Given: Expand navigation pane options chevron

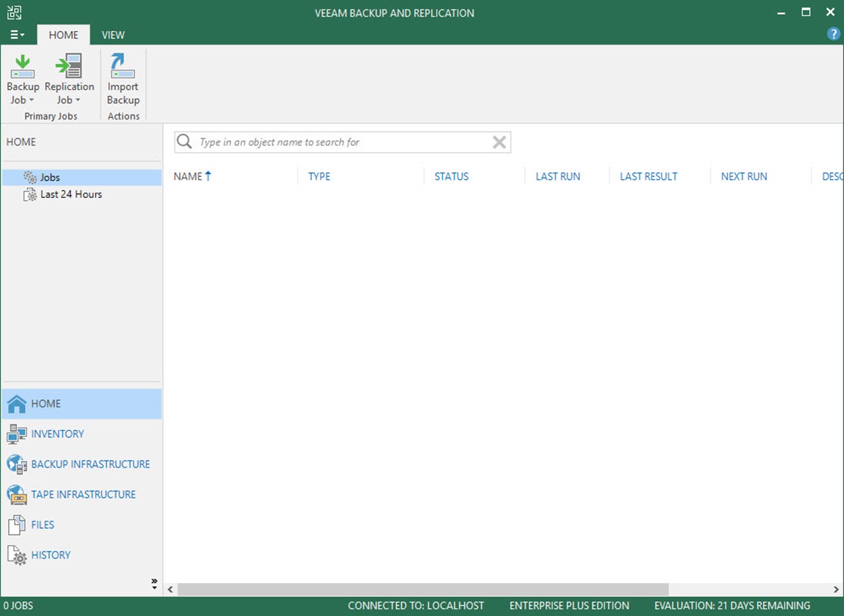Looking at the screenshot, I should (154, 583).
